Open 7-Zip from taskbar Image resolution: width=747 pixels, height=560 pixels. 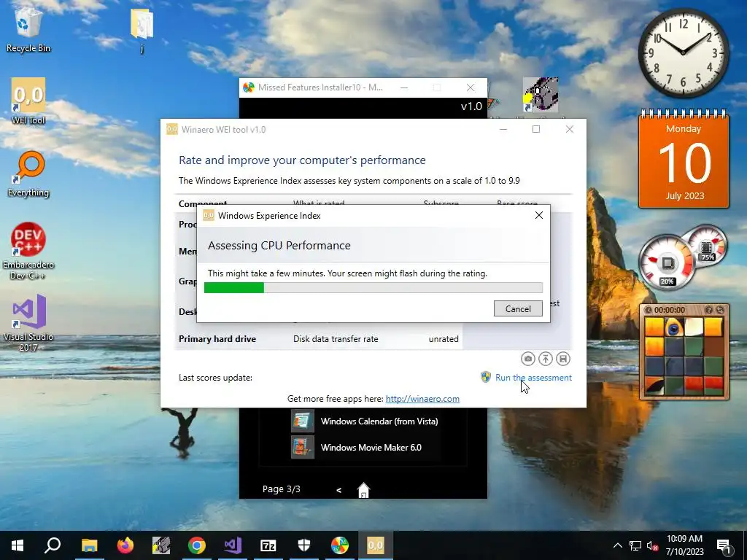click(268, 545)
